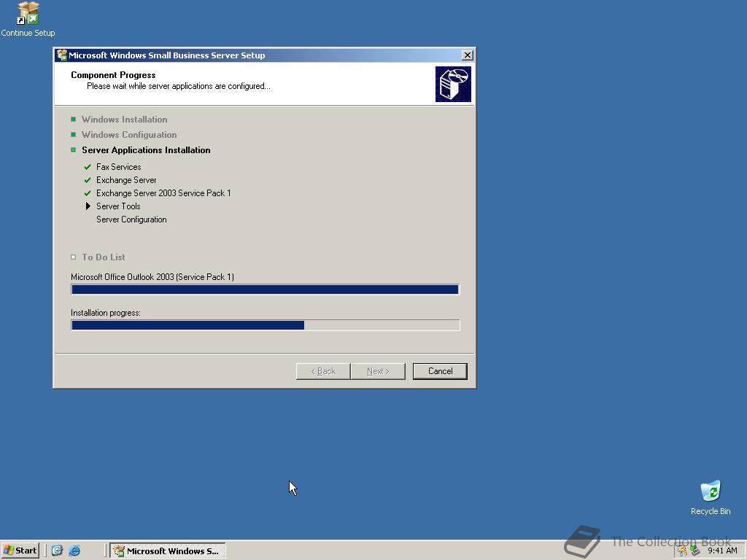Screen dimensions: 747x560
Task: Click the setup icon in the title bar
Action: pos(62,55)
